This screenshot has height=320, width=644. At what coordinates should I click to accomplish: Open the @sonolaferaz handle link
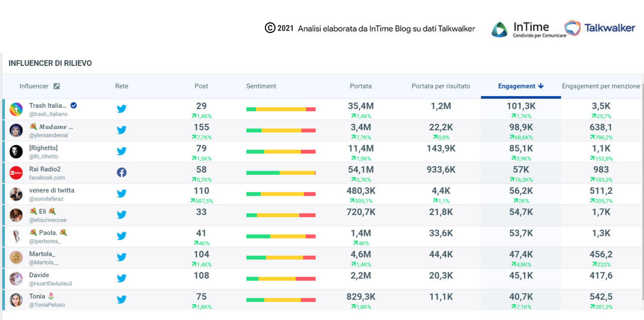tap(46, 199)
